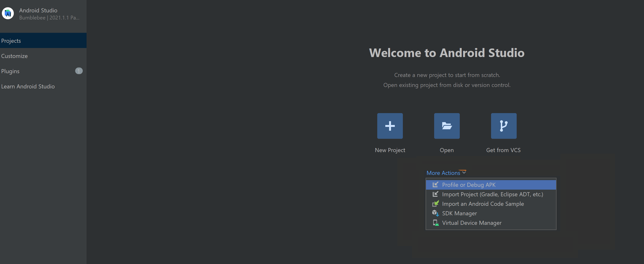Screen dimensions: 644x264
Task: Open the Customize section
Action: coord(14,56)
